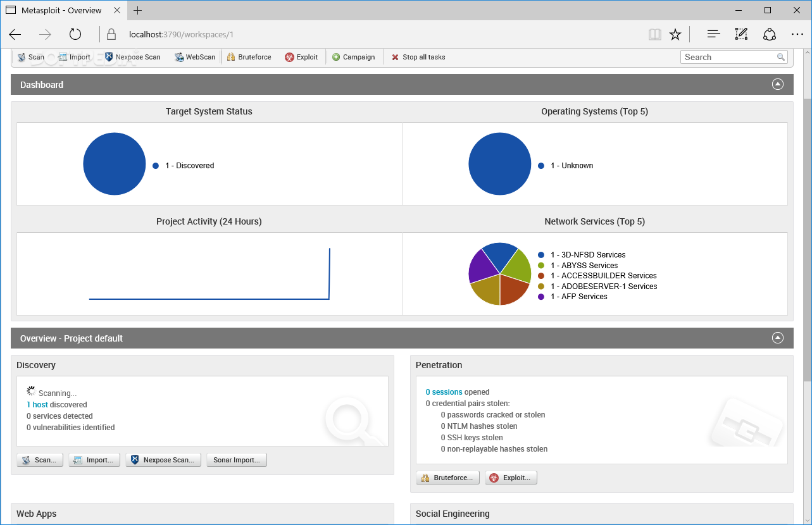Image resolution: width=812 pixels, height=525 pixels.
Task: Open the Exploit... button in Penetration
Action: point(511,478)
